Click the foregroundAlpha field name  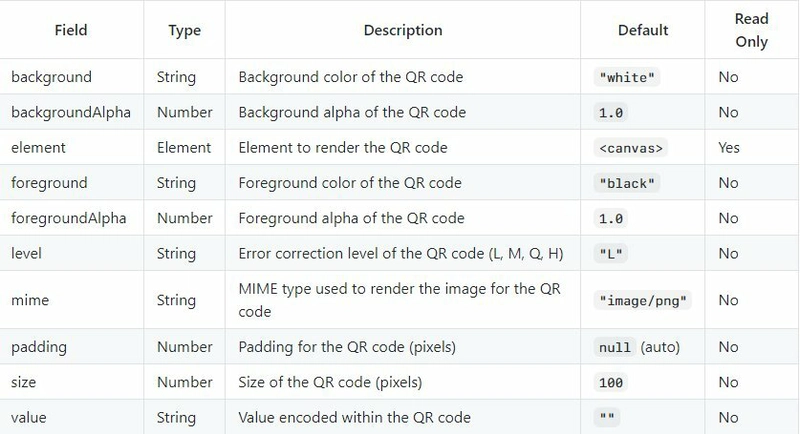[x=68, y=218]
